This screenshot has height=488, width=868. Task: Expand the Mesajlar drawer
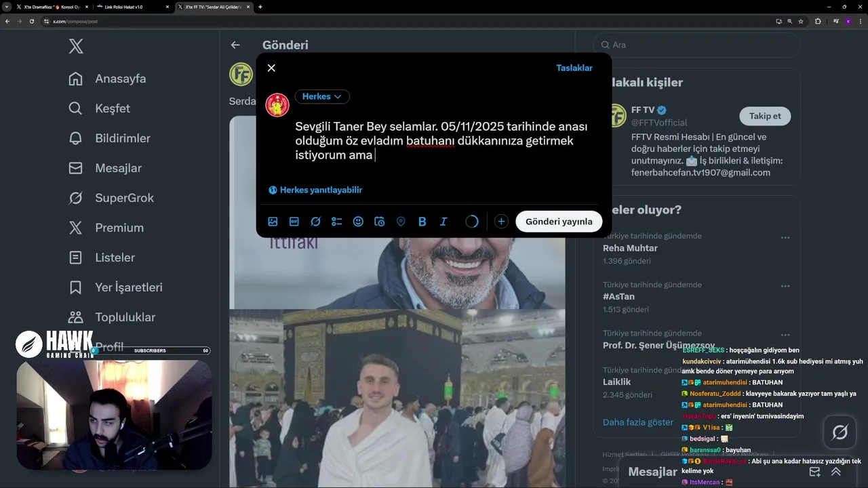(836, 472)
